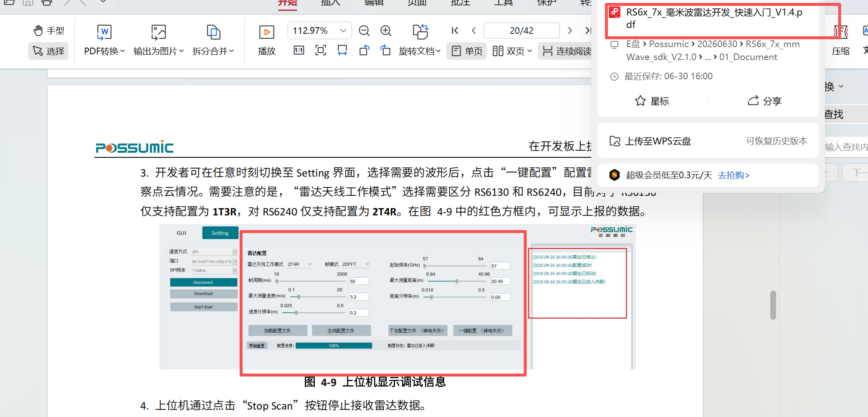This screenshot has width=868, height=417.
Task: Switch to 单页 single page view
Action: 467,51
